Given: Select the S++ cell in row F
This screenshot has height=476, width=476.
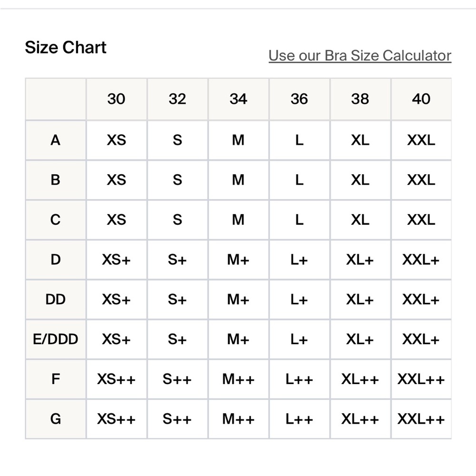Looking at the screenshot, I should tap(178, 379).
